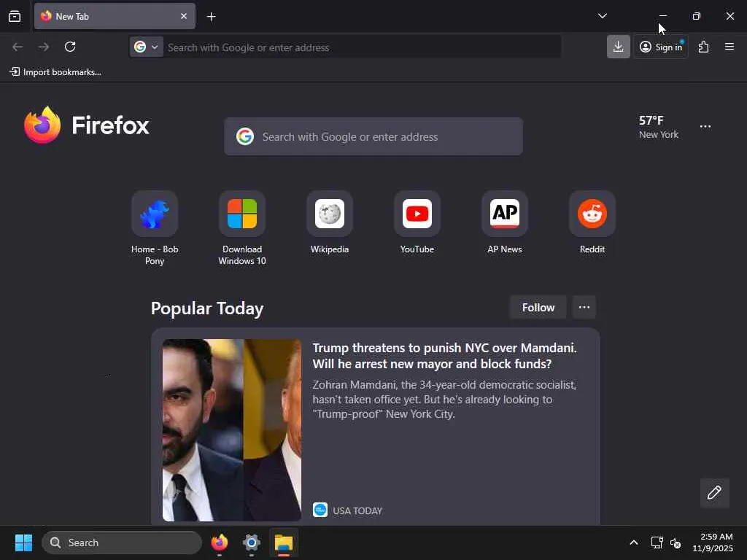The height and width of the screenshot is (560, 747).
Task: Focus the page search with Google field
Action: 373,136
